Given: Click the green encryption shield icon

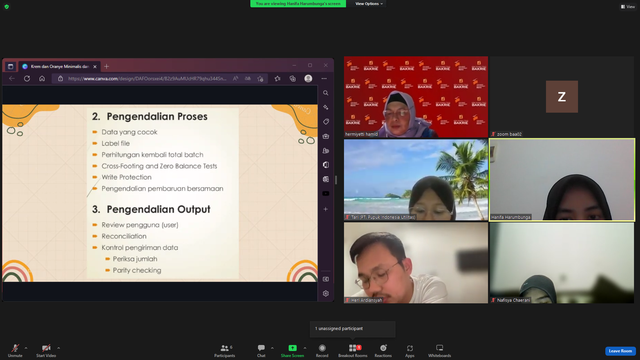Looking at the screenshot, I should tap(7, 7).
